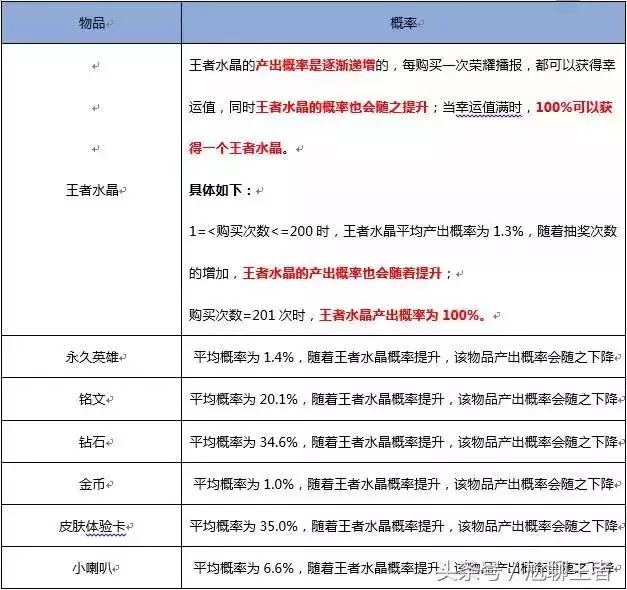Click red text '王者水晶产出概率为 100%'
Screen dimensions: 627x590
click(x=399, y=315)
